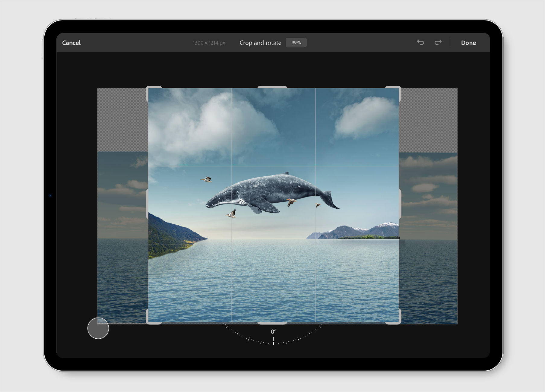Click the 99% zoom badge

click(x=296, y=43)
